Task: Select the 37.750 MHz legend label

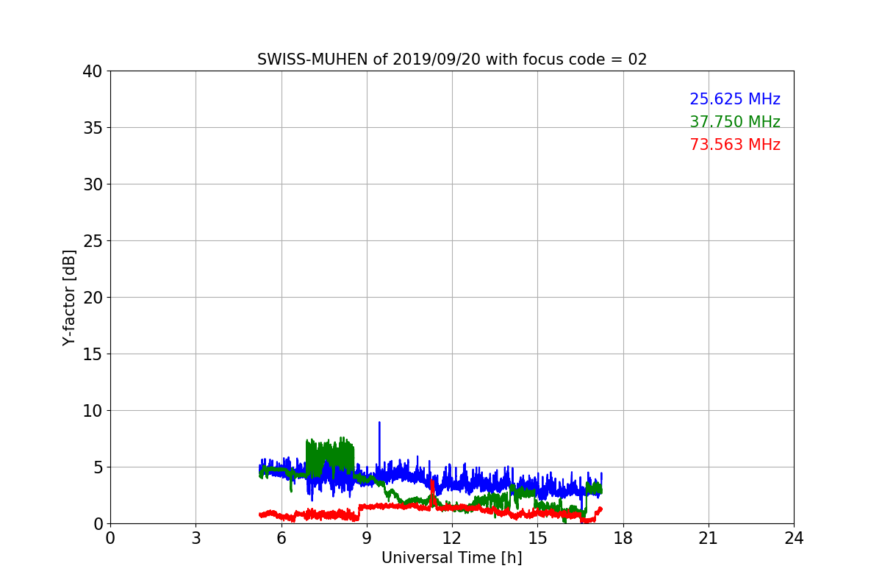Action: [x=734, y=122]
